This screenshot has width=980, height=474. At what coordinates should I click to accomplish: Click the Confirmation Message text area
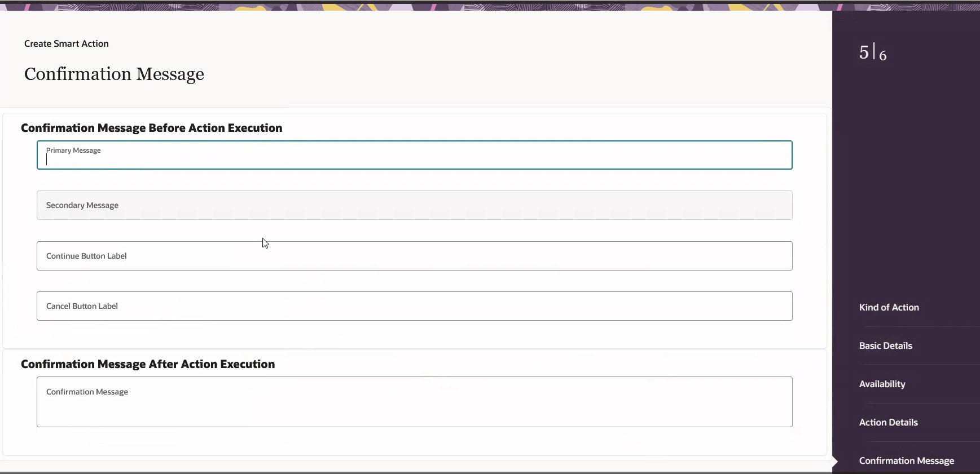[x=415, y=402]
